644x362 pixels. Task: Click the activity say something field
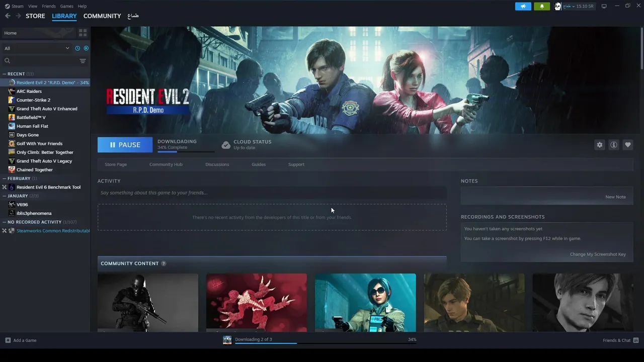(x=272, y=193)
